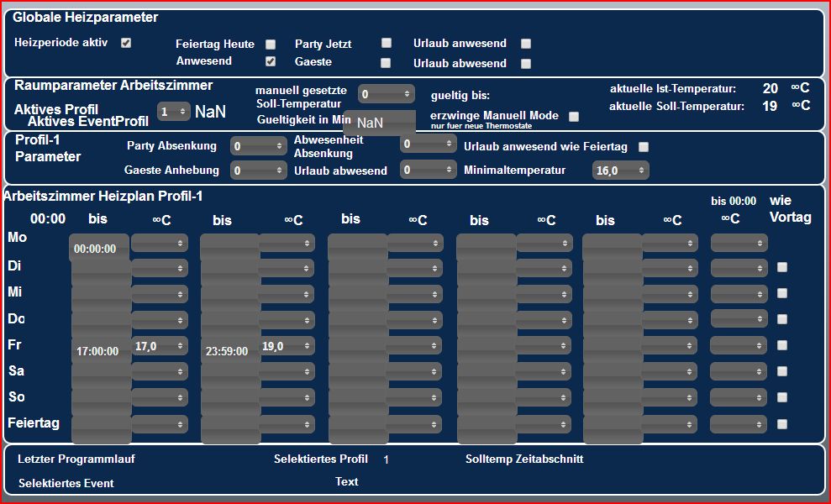Viewport: 831px width, 504px height.
Task: Adjust the Abwesenheit Absenkung stepper
Action: [429, 144]
